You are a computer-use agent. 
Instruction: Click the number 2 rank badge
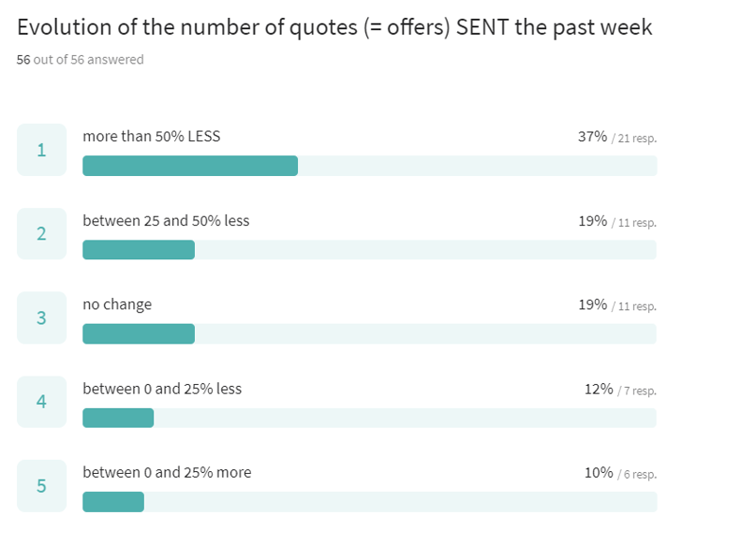[41, 234]
